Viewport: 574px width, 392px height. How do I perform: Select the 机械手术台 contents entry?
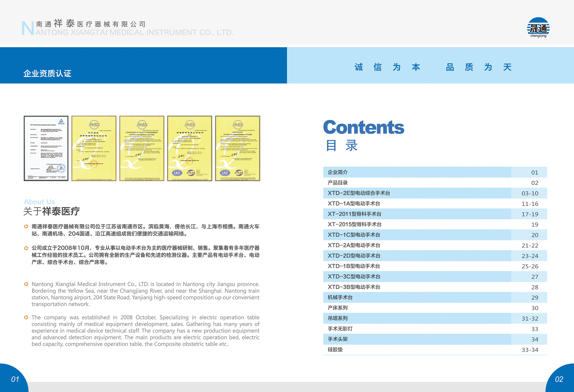click(435, 297)
